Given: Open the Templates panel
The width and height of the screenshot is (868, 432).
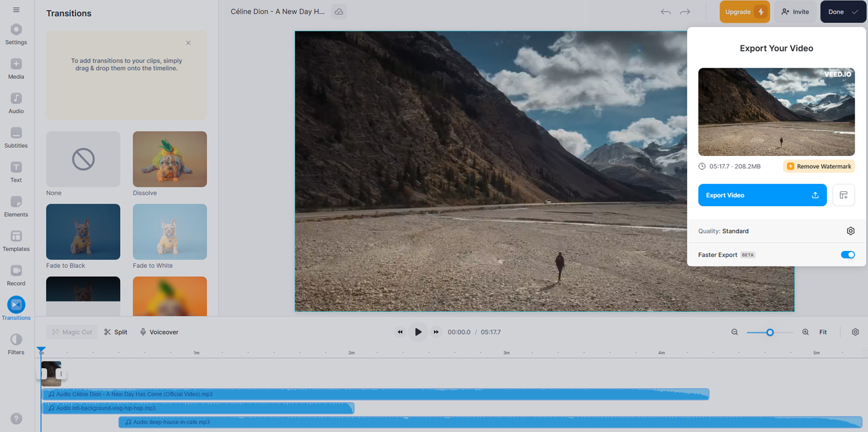Looking at the screenshot, I should 16,241.
